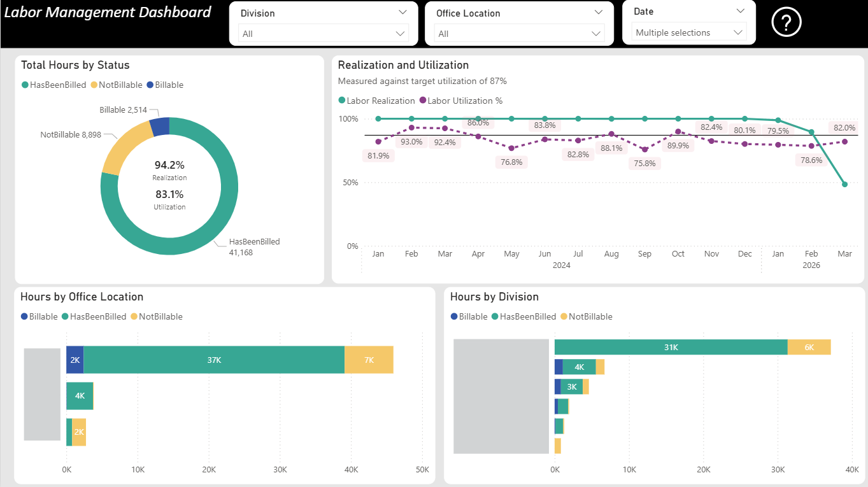Click the 6K NotBillable bar in Hours by Division
Screen dimensions: 868x487
pos(809,347)
